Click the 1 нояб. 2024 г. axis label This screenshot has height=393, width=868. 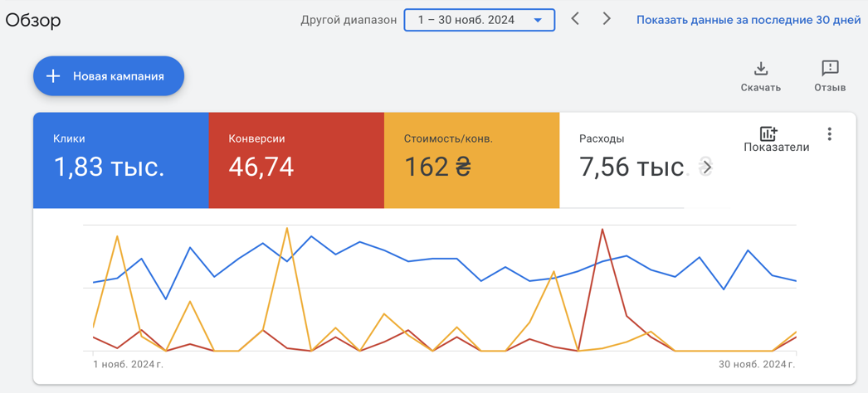click(129, 364)
